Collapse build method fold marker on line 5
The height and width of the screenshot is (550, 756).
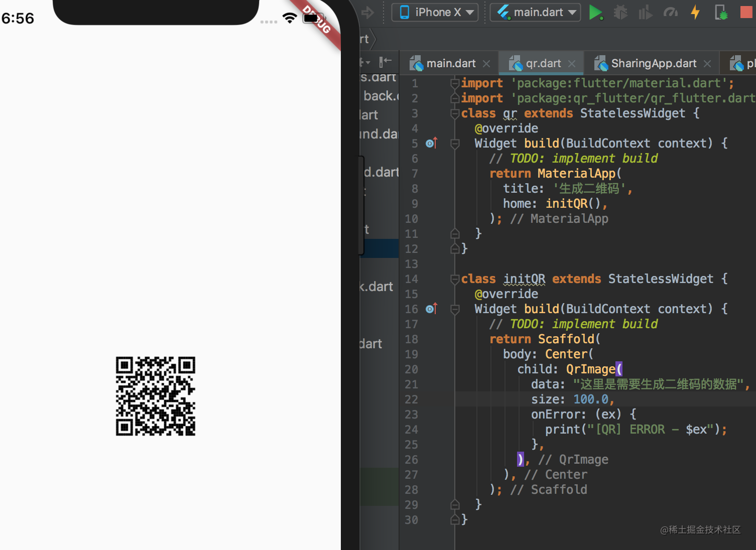pos(455,144)
